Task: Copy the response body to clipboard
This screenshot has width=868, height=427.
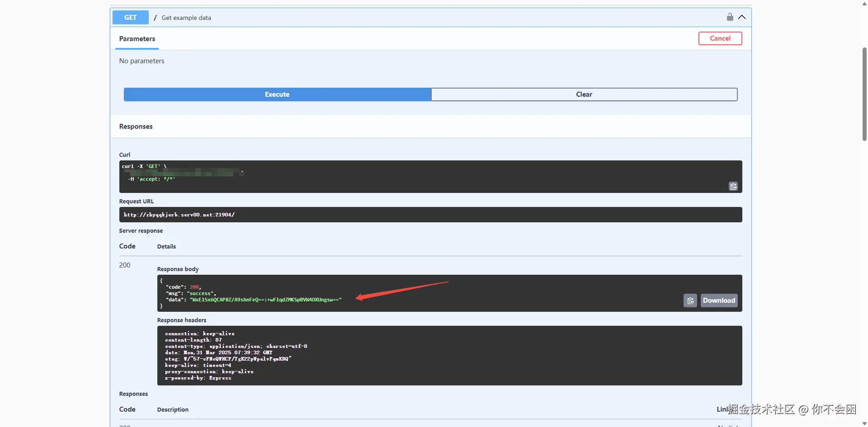Action: [x=690, y=300]
